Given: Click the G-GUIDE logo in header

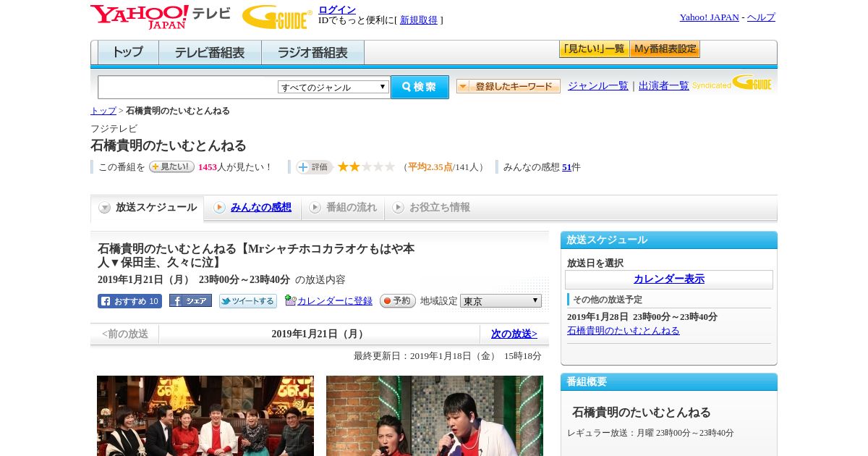Looking at the screenshot, I should (x=277, y=17).
